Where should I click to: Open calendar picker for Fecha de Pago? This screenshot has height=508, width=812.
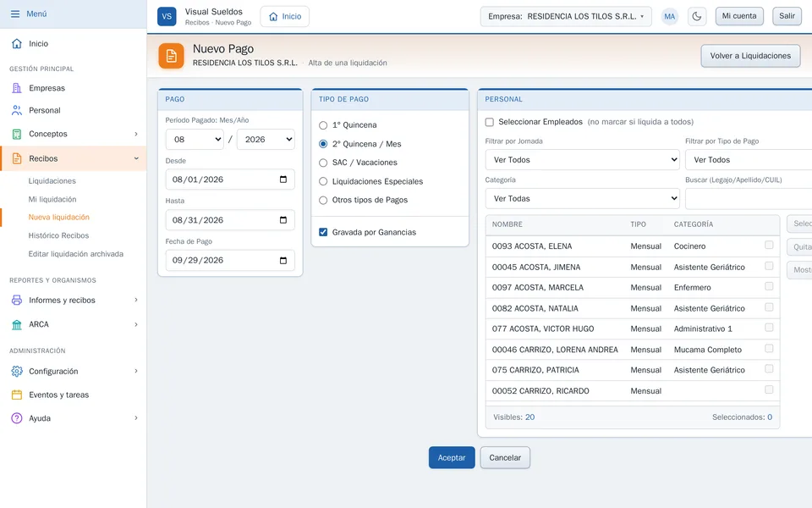[x=283, y=260]
